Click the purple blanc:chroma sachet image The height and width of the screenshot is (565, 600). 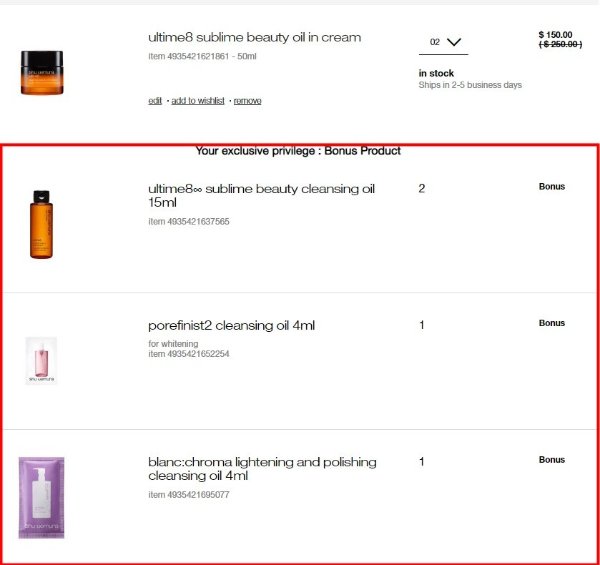pos(41,496)
